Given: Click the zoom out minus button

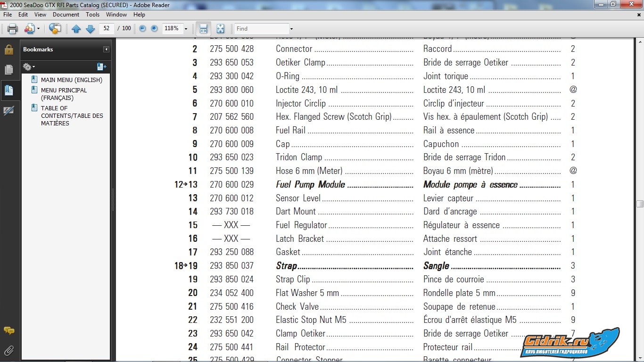Looking at the screenshot, I should coord(142,29).
